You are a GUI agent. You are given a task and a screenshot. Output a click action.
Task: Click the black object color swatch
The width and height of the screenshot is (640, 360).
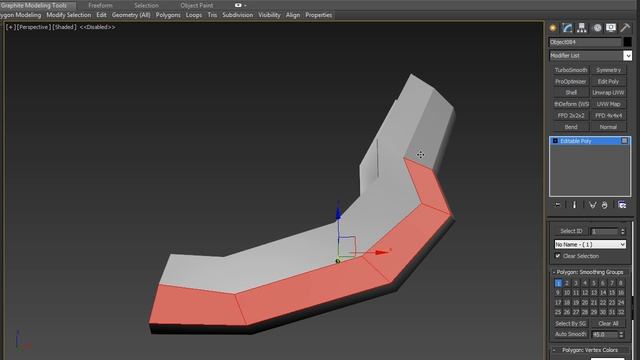coord(627,42)
